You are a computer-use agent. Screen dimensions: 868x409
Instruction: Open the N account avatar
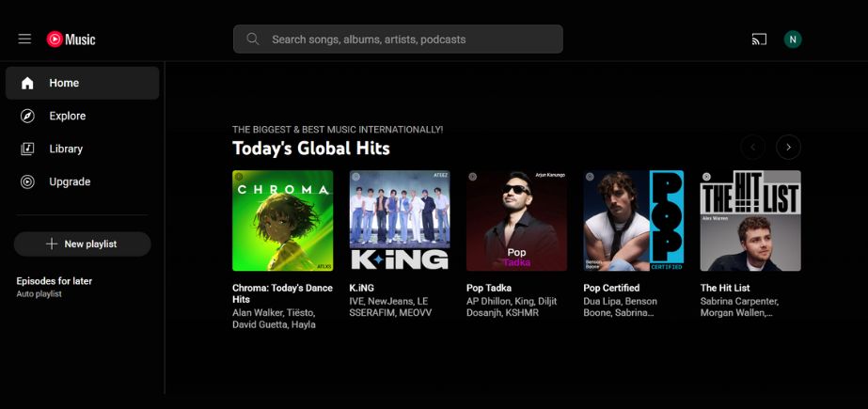[x=793, y=39]
